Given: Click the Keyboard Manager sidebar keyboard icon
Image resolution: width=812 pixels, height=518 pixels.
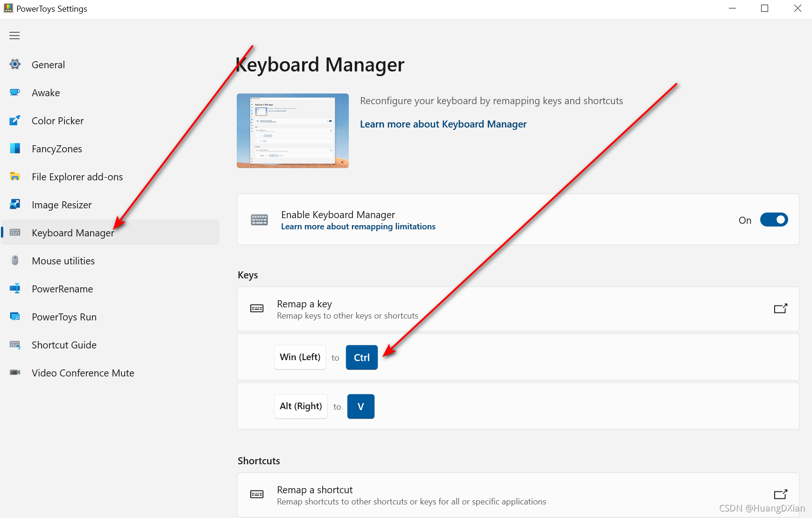Looking at the screenshot, I should click(x=15, y=232).
